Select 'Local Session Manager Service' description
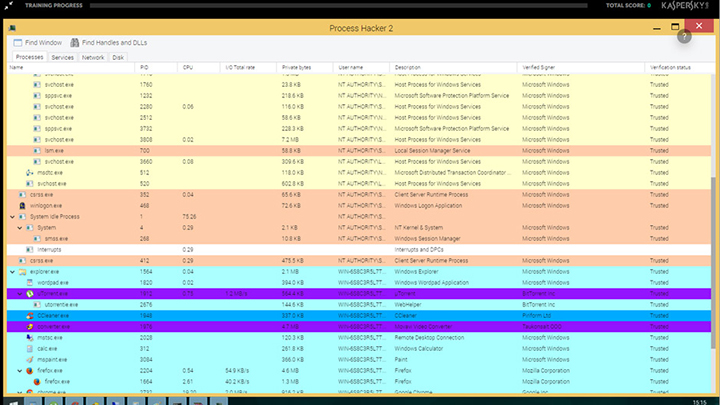Screen dimensions: 720x405 (x=432, y=151)
